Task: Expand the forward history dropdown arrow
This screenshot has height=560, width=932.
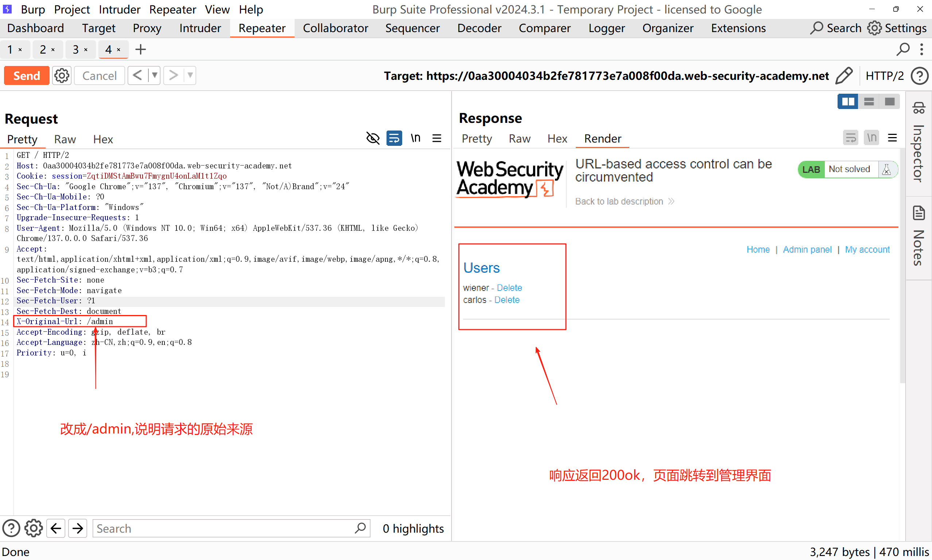Action: click(x=190, y=75)
